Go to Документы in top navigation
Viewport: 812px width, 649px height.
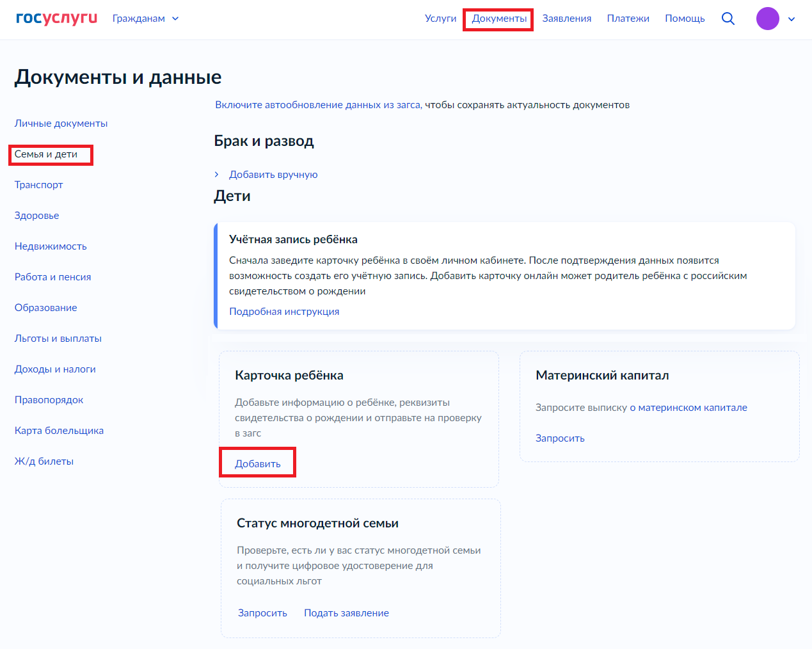tap(499, 19)
